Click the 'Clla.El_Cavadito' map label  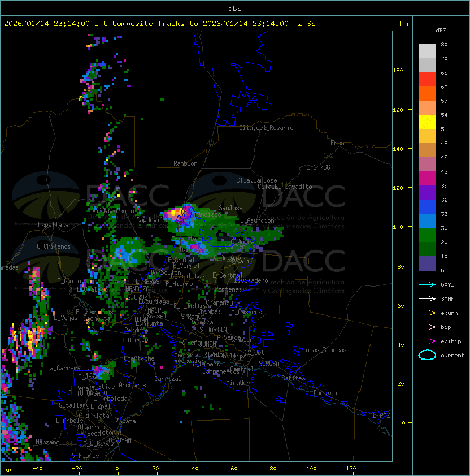click(285, 187)
